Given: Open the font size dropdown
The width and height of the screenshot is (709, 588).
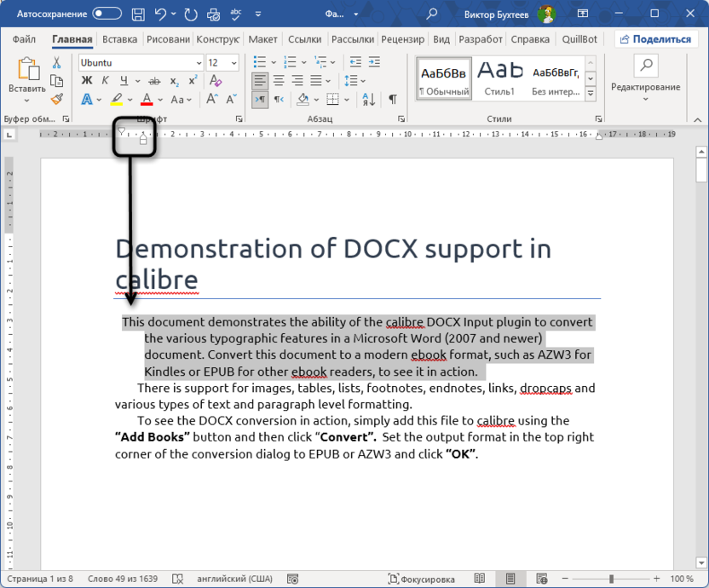Looking at the screenshot, I should coord(233,62).
